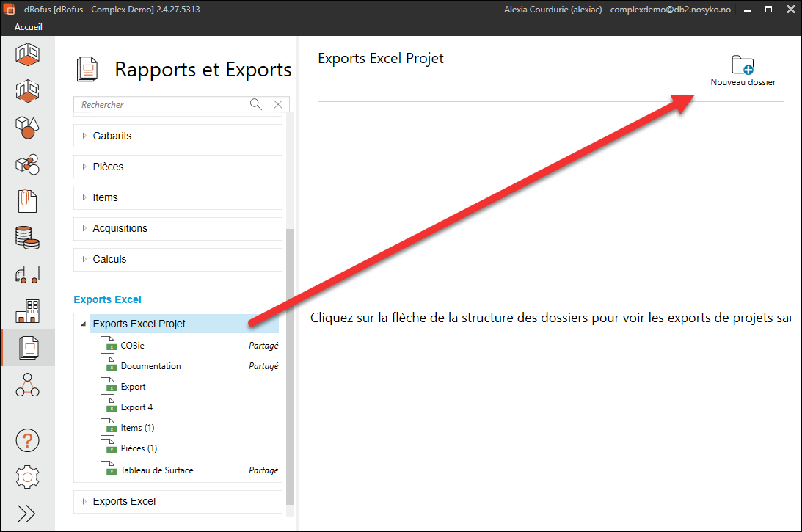Expand sidebar with double chevron icon

click(x=26, y=514)
